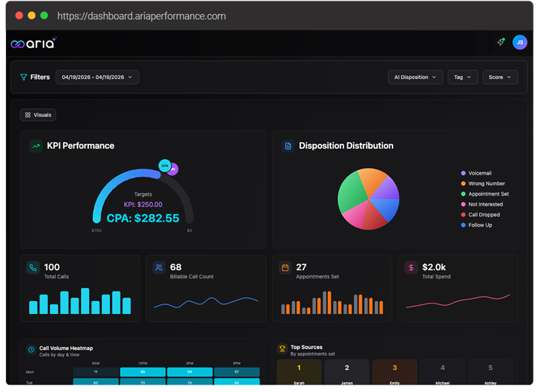Screen dimensions: 540x392
Task: Click the $2.0k Total Spend value
Action: point(434,267)
